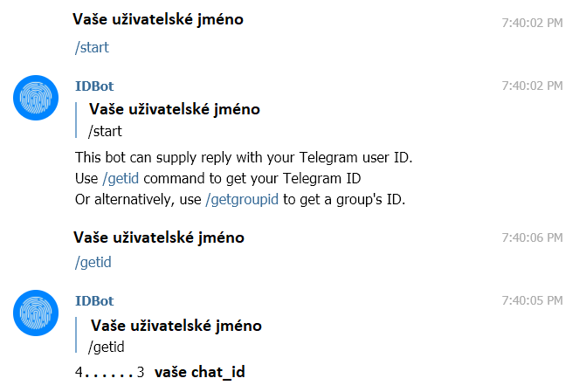
Task: Select the topmost 'Vaše uživatelské jméno' sender name
Action: click(x=158, y=19)
